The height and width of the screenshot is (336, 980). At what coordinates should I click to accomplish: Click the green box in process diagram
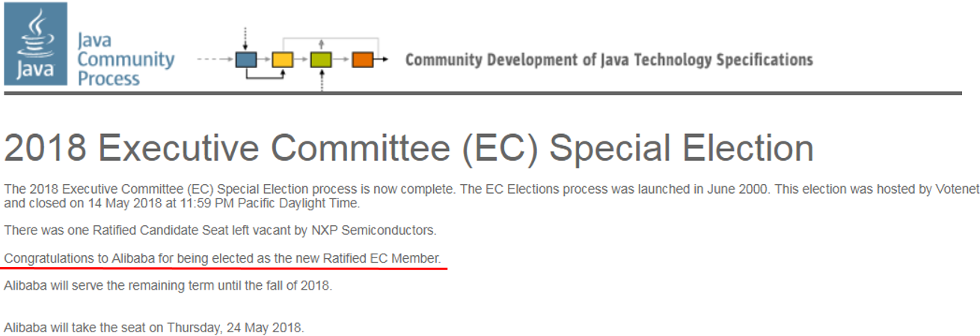coord(321,59)
